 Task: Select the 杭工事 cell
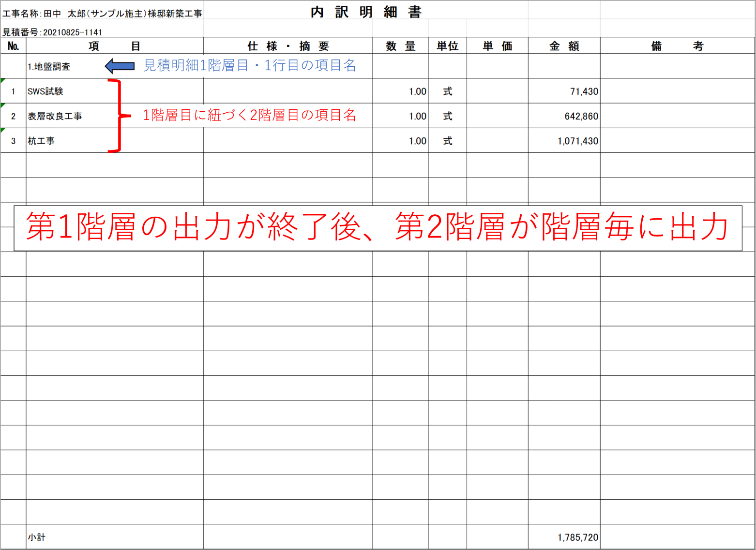click(x=41, y=141)
